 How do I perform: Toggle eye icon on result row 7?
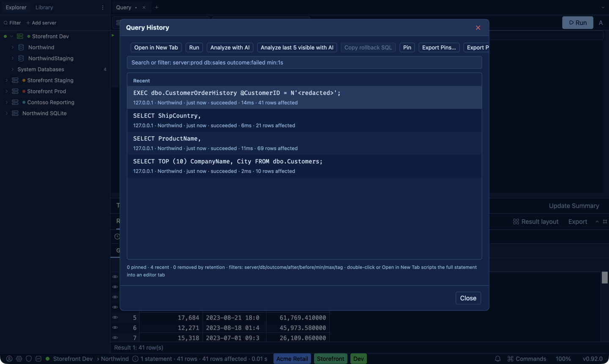[x=115, y=338]
